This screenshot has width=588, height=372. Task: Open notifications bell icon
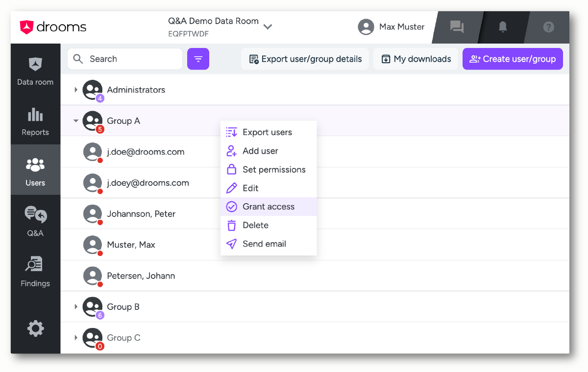click(x=503, y=27)
